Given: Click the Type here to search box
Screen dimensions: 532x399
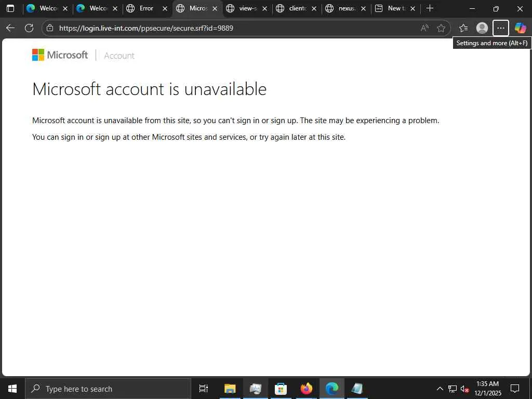Looking at the screenshot, I should click(108, 389).
